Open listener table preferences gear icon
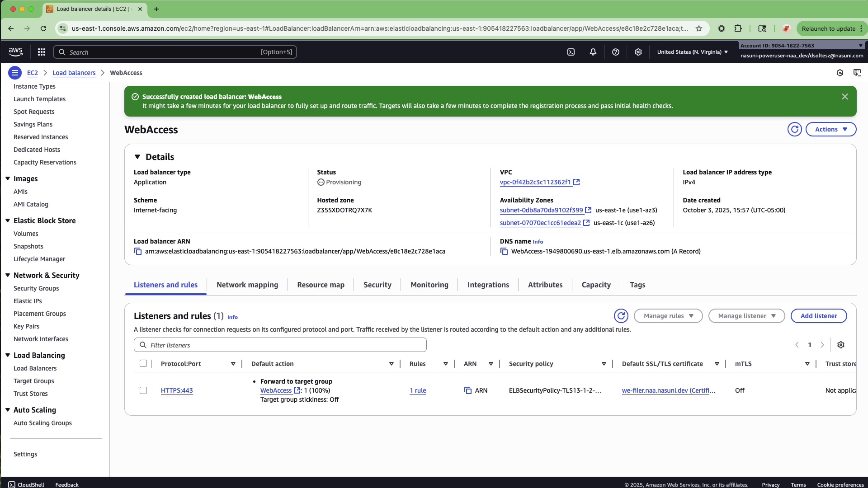Screen dimensions: 868x488 [841, 345]
